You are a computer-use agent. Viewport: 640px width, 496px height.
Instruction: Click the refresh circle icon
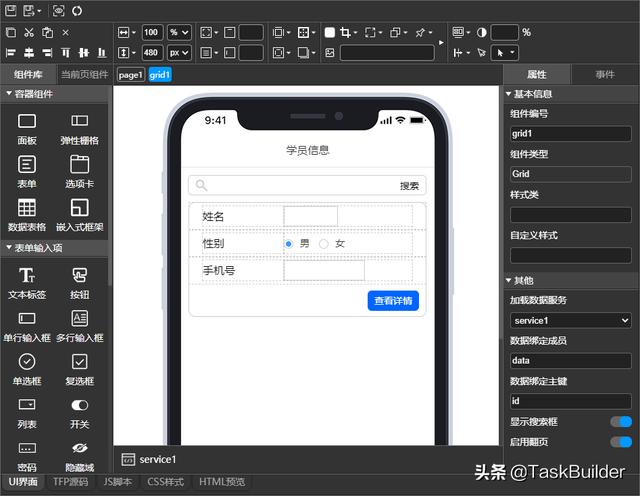[77, 11]
